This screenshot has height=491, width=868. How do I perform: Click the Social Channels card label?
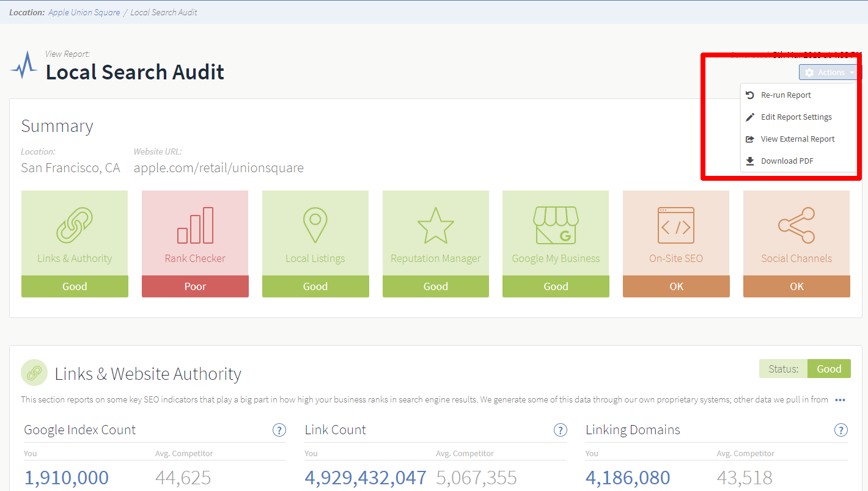(x=796, y=258)
